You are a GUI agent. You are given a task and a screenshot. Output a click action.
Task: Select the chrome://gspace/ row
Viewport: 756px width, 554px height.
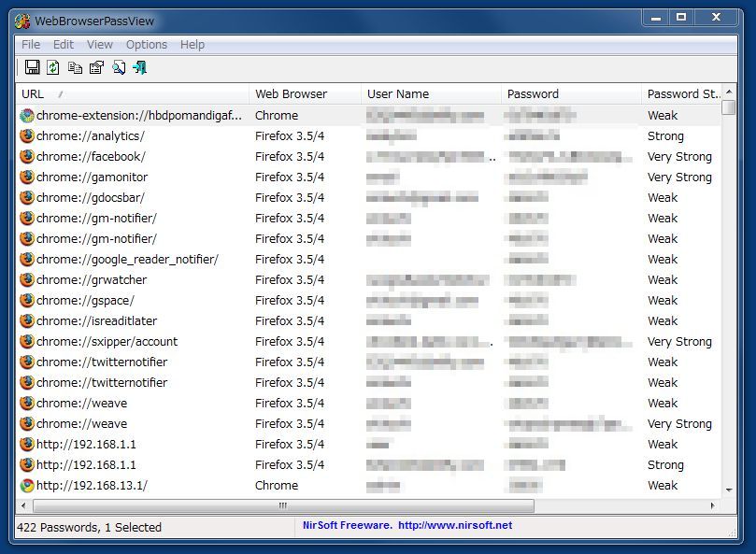pyautogui.click(x=369, y=301)
